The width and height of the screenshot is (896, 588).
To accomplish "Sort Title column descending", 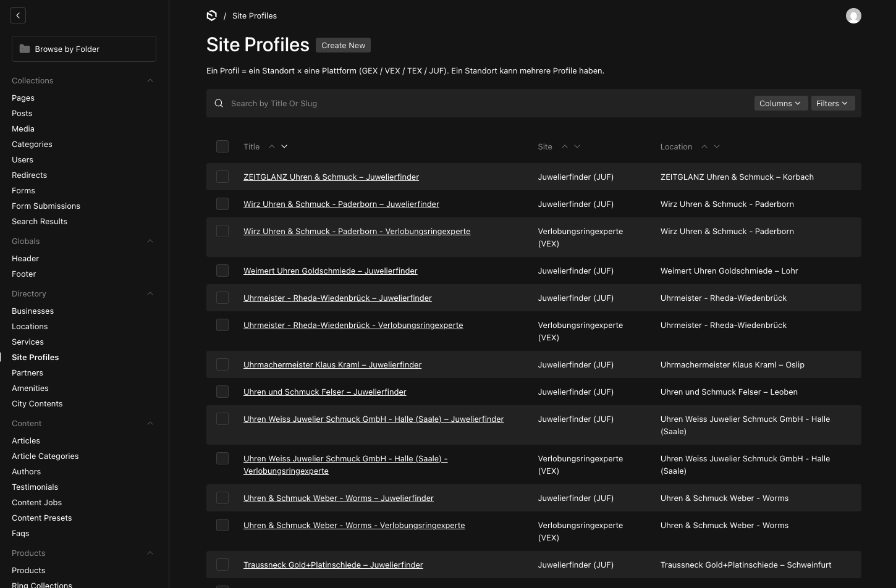I will pos(284,146).
